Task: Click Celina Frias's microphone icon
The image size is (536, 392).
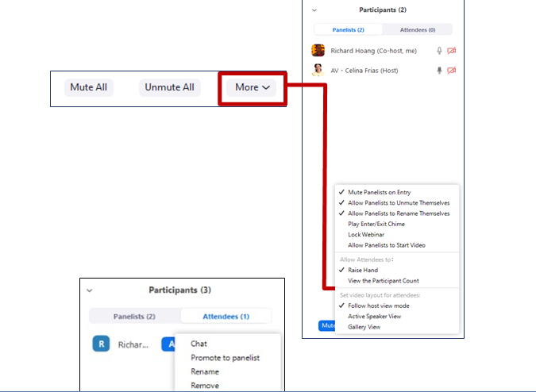Action: pos(439,71)
